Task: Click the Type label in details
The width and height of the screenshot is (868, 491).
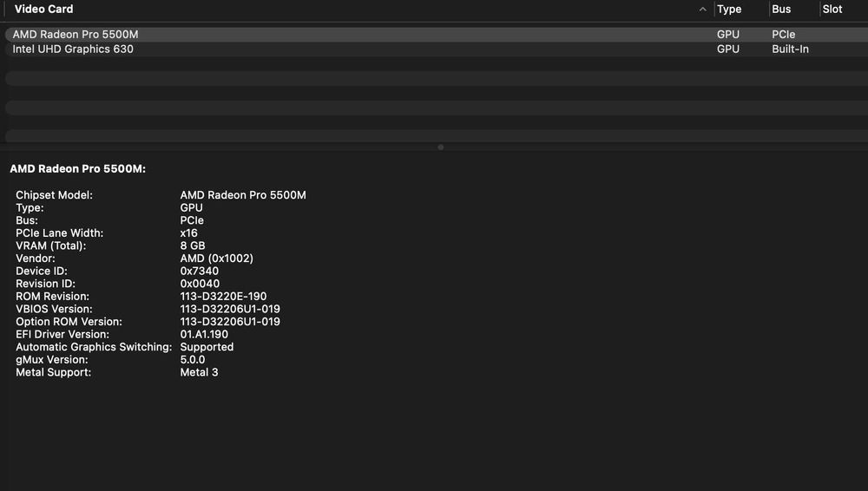Action: [x=30, y=207]
